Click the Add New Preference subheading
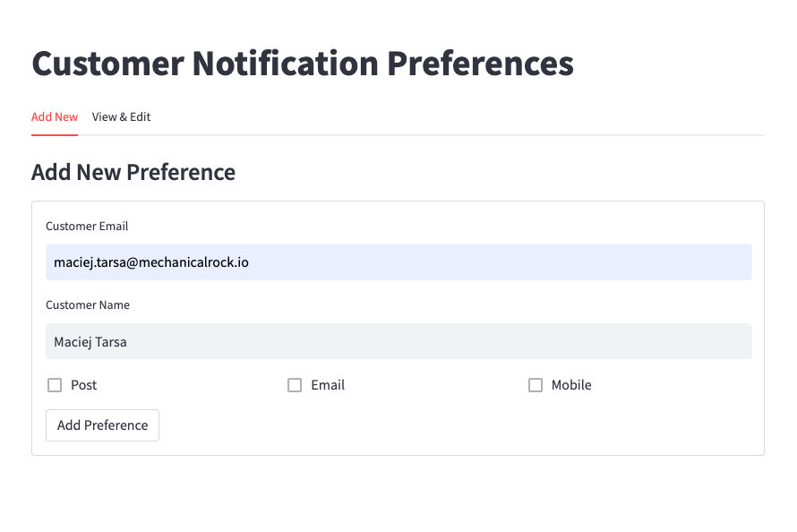Image resolution: width=797 pixels, height=532 pixels. coord(133,172)
